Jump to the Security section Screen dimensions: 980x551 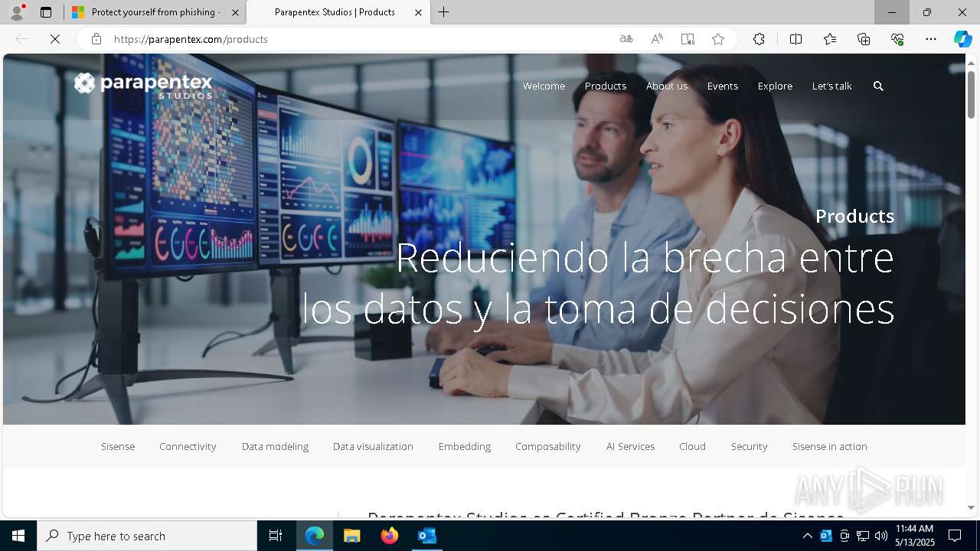pyautogui.click(x=749, y=446)
